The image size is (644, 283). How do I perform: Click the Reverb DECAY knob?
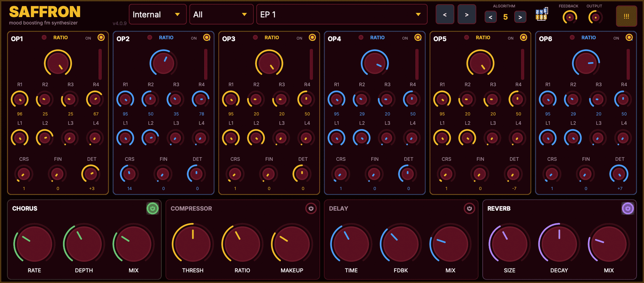pyautogui.click(x=559, y=243)
